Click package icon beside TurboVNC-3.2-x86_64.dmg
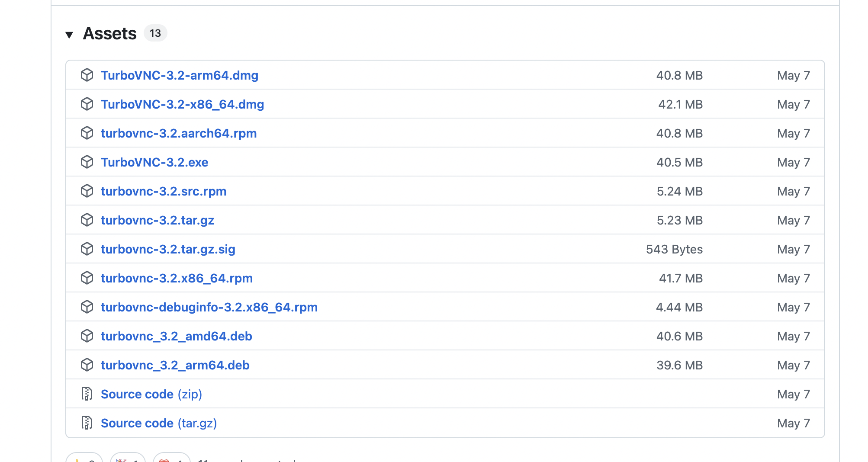868x462 pixels. pos(87,104)
